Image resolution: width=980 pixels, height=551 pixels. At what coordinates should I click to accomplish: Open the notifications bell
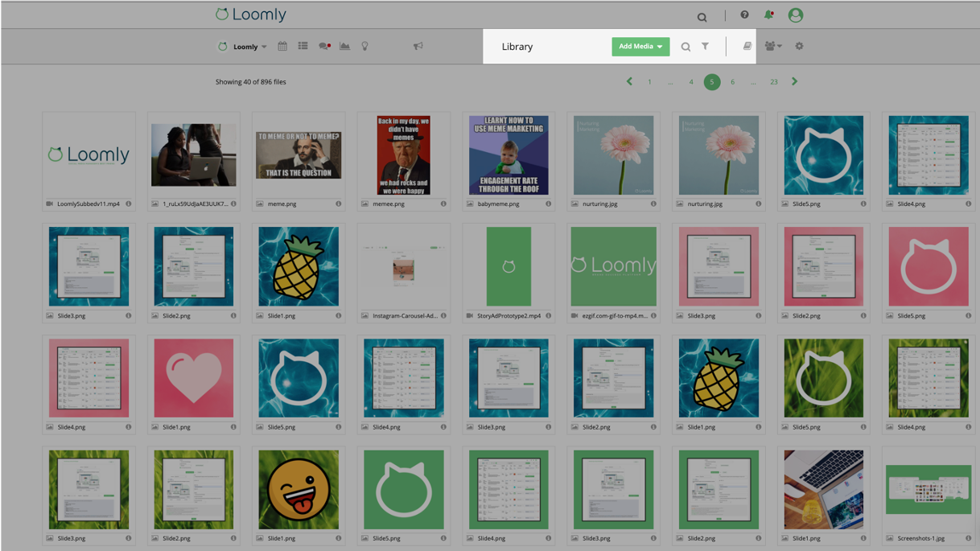(x=768, y=15)
